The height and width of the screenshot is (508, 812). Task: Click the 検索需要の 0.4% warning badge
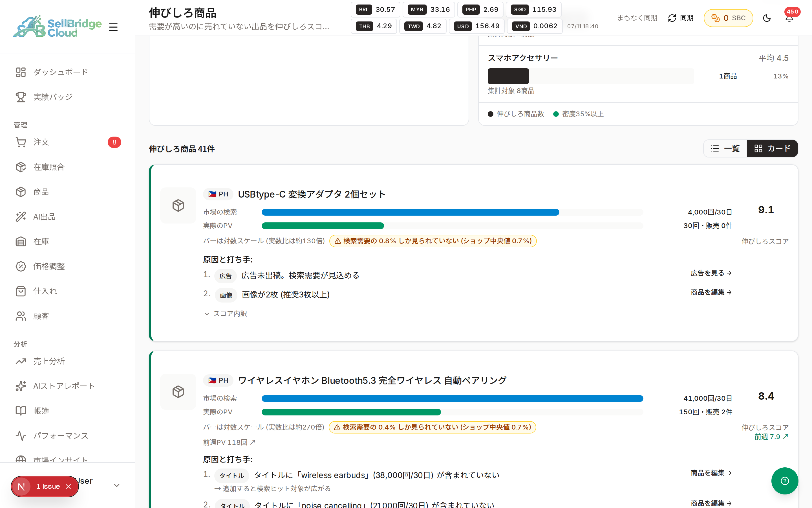coord(432,427)
